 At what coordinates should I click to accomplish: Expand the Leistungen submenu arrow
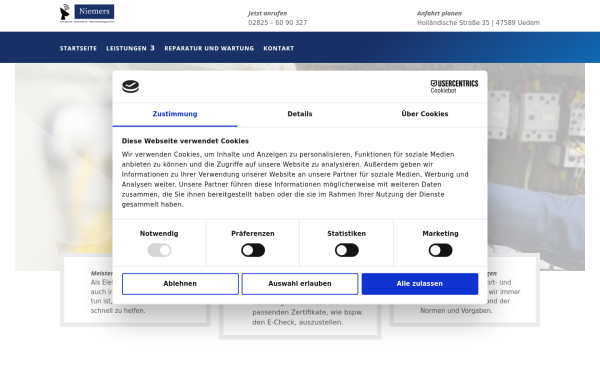pos(152,48)
